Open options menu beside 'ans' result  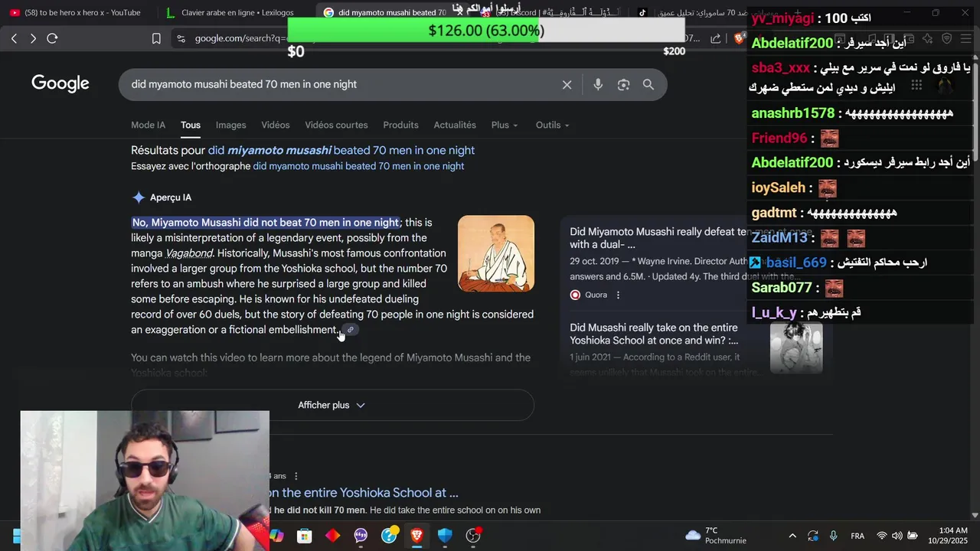tap(296, 476)
